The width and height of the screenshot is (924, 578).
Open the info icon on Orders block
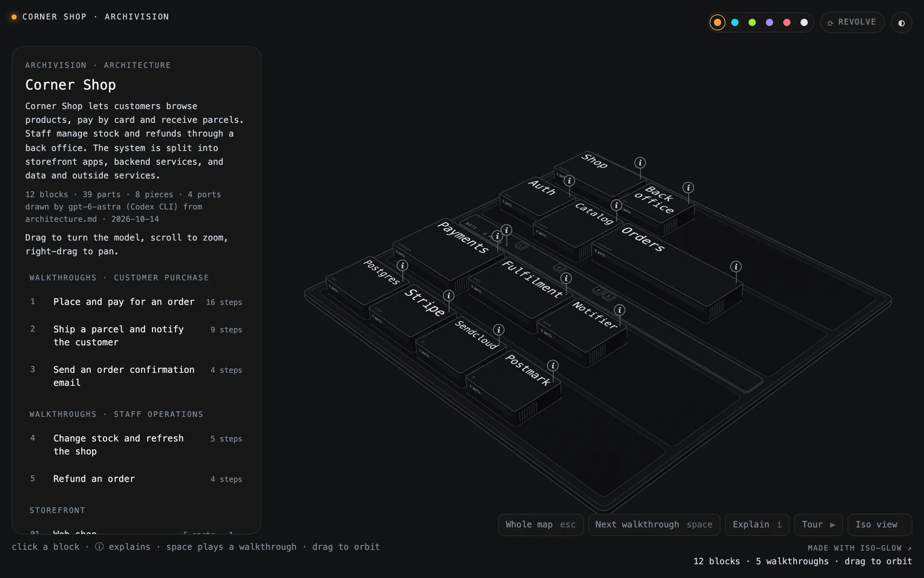pyautogui.click(x=736, y=266)
